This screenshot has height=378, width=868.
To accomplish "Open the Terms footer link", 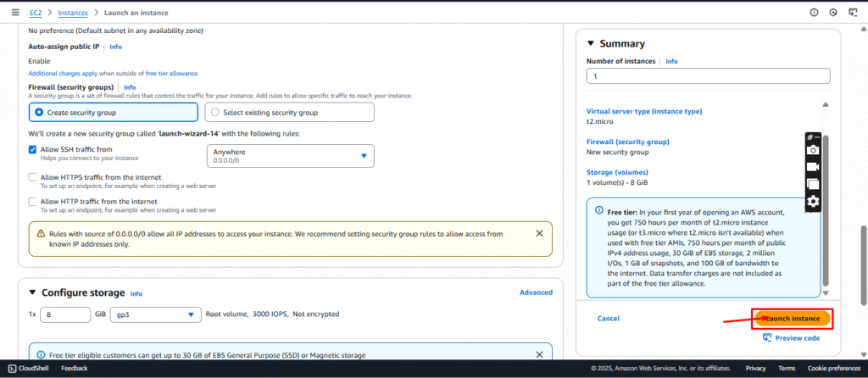I will coord(787,368).
